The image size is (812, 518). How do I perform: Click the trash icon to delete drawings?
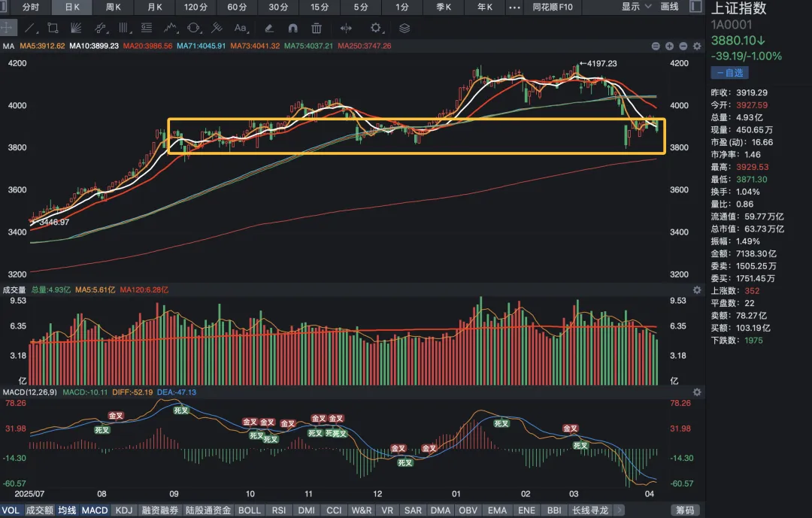317,28
